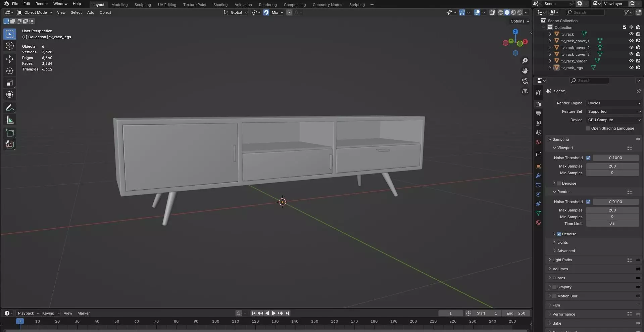The height and width of the screenshot is (332, 644).
Task: Click the viewport pan hand icon
Action: (x=525, y=71)
